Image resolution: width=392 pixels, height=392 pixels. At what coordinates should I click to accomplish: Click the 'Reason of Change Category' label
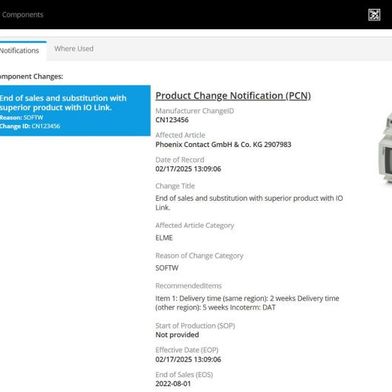[199, 256]
